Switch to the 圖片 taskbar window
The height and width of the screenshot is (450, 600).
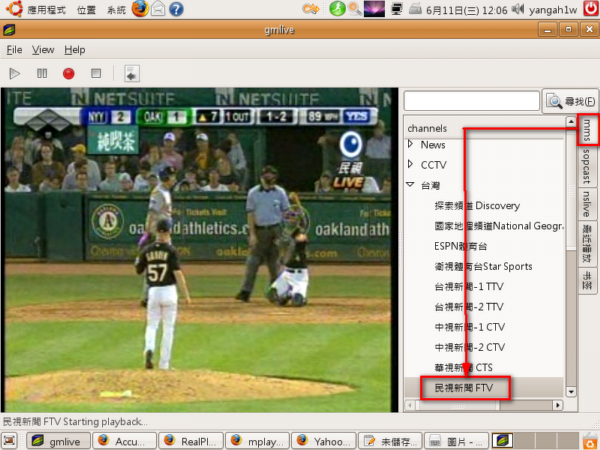(x=456, y=441)
